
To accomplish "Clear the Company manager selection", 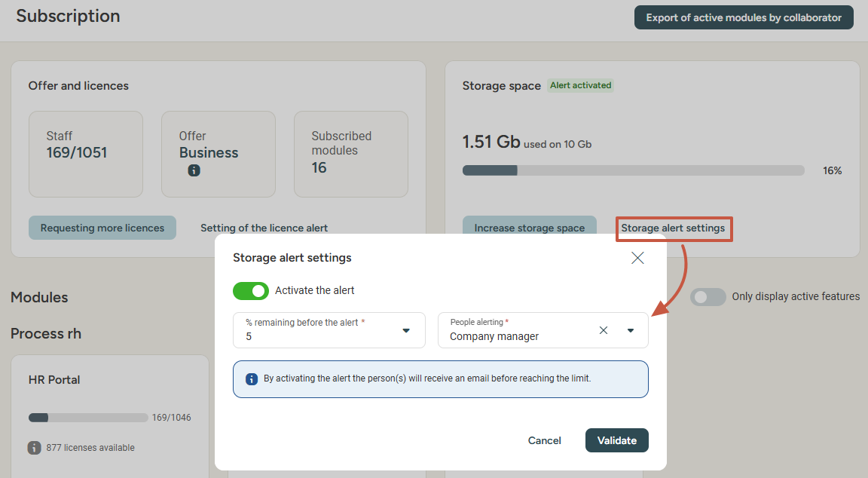I will click(x=603, y=330).
